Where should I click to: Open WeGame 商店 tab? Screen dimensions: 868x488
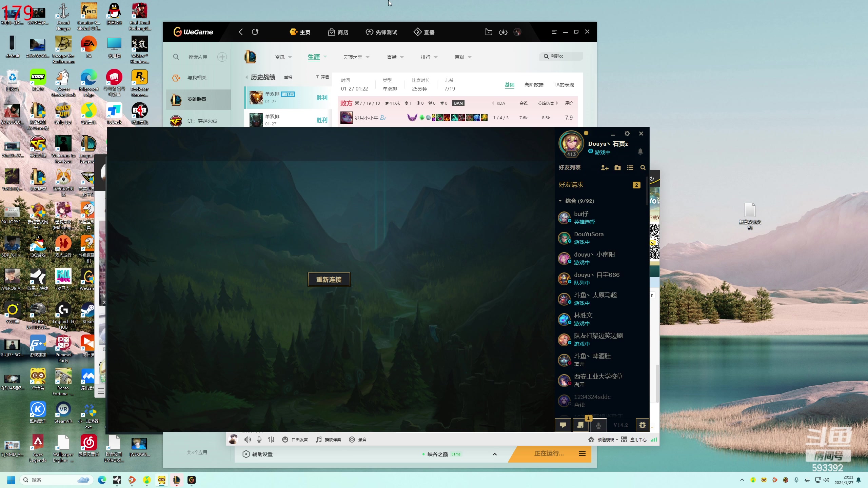click(x=338, y=32)
